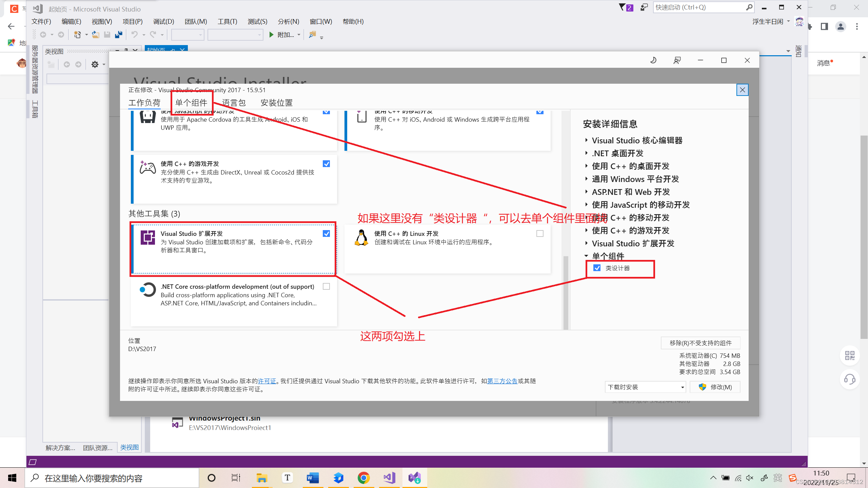Image resolution: width=868 pixels, height=488 pixels.
Task: Open the 工具(T) menu
Action: click(x=226, y=21)
